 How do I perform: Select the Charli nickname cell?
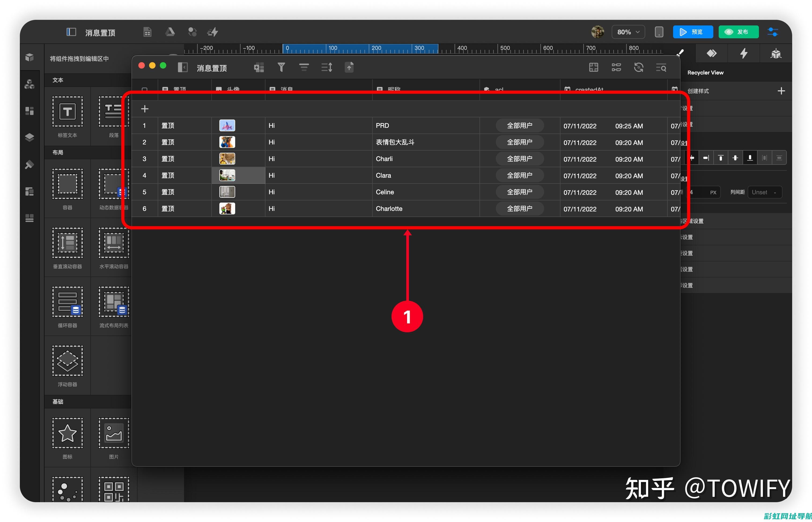click(x=426, y=159)
